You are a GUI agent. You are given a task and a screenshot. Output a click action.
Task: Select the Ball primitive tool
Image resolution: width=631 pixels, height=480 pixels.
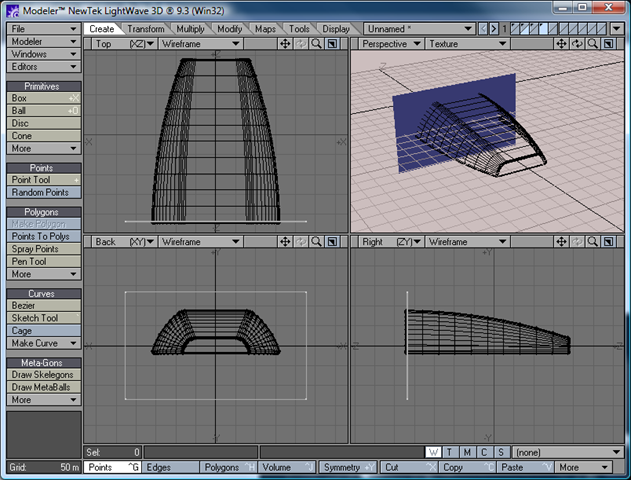tap(42, 111)
